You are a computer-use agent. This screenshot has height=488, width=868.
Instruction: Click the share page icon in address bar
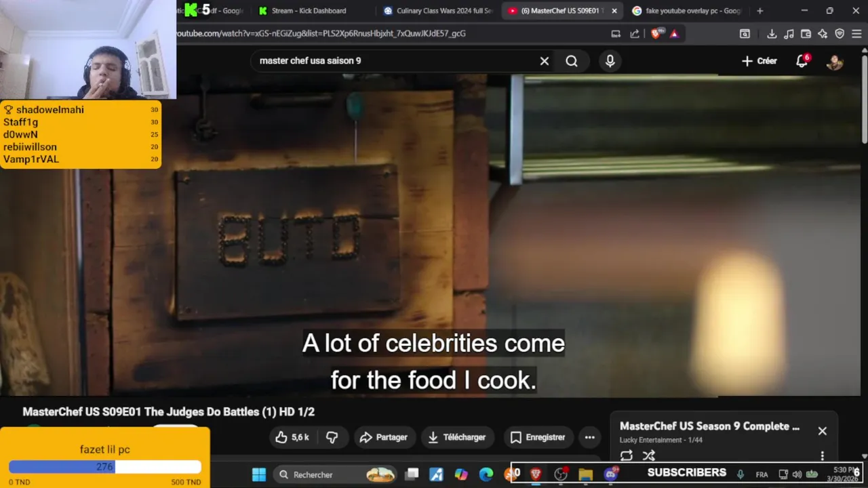tap(635, 33)
